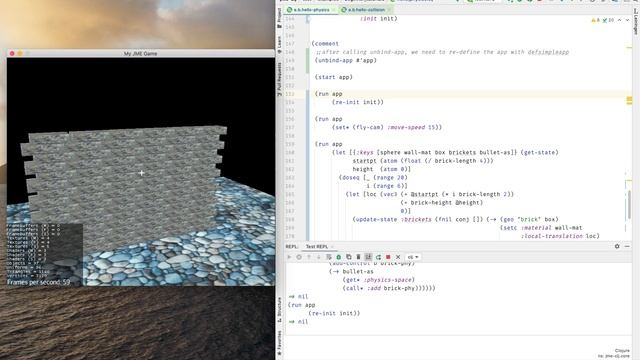
Task: Click the X icon in the REPL toolbar
Action: pyautogui.click(x=398, y=257)
